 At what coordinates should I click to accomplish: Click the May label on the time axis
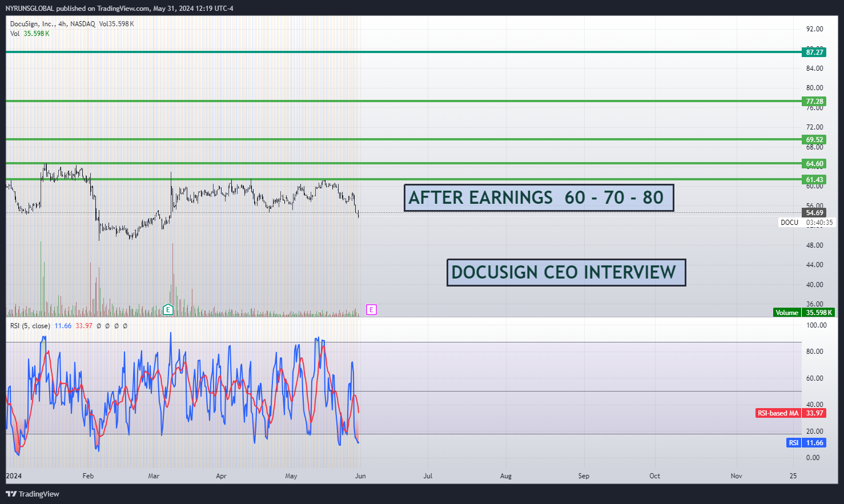[291, 476]
